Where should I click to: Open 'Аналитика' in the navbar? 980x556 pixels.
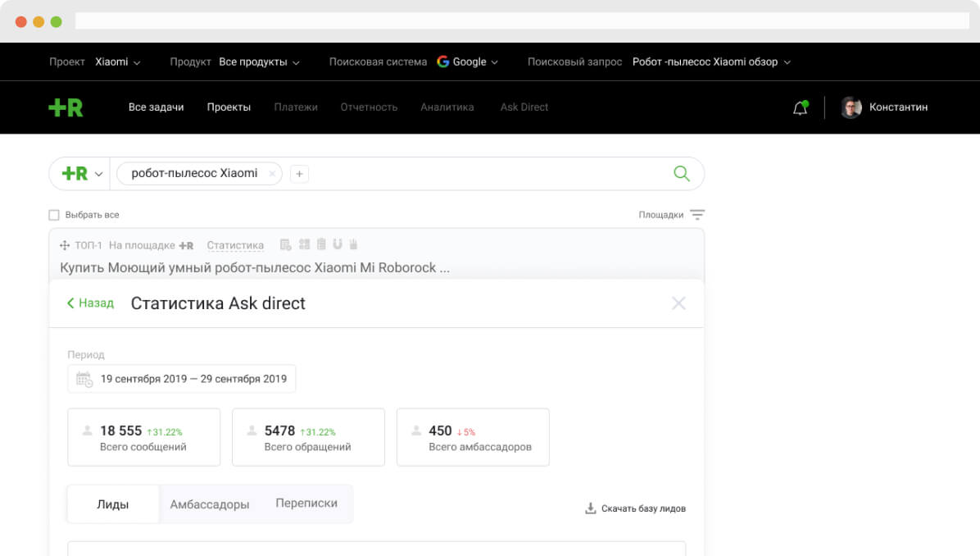click(x=447, y=107)
